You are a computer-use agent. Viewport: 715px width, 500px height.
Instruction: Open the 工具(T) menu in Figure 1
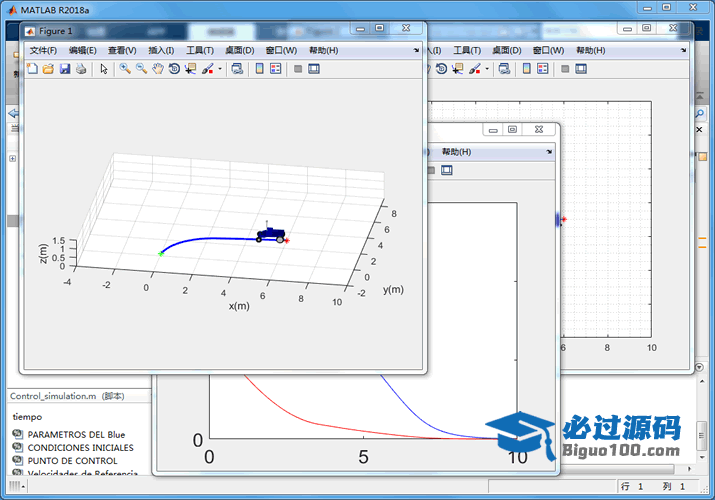click(x=200, y=50)
